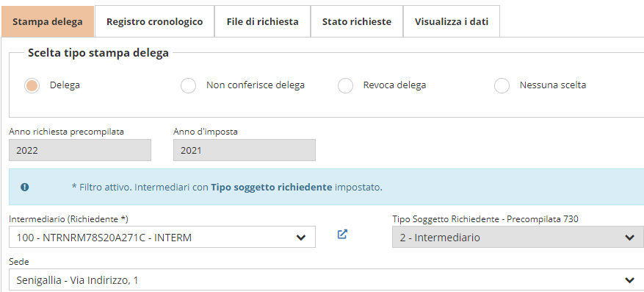Pick the Nessuna scelta radio option
The height and width of the screenshot is (292, 644).
pyautogui.click(x=502, y=85)
